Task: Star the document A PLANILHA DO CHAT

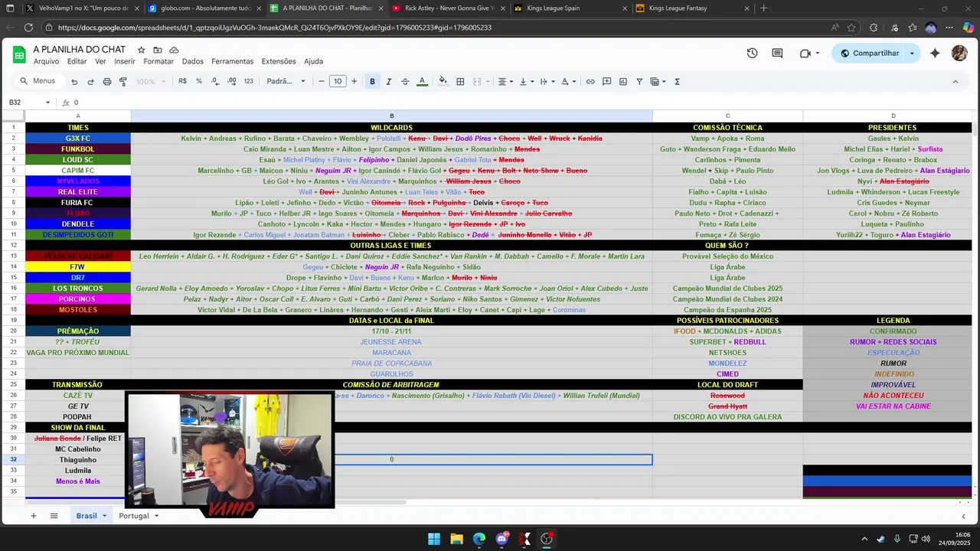Action: [x=141, y=50]
